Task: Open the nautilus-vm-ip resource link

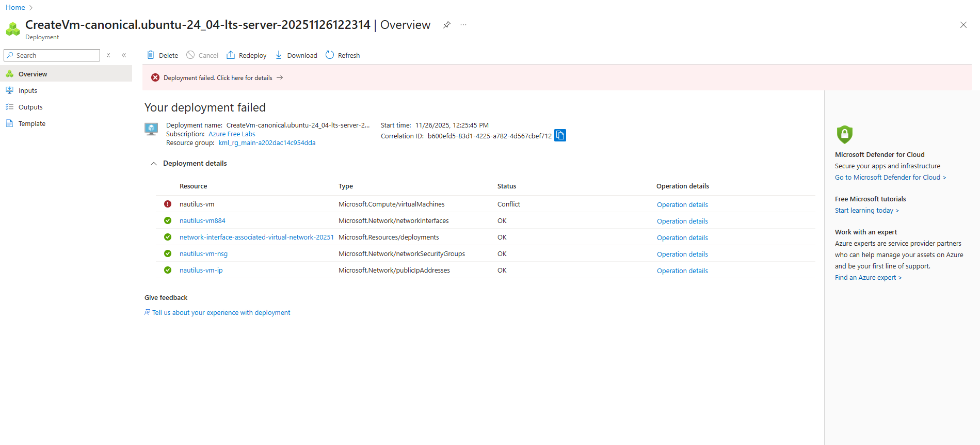Action: pos(201,271)
